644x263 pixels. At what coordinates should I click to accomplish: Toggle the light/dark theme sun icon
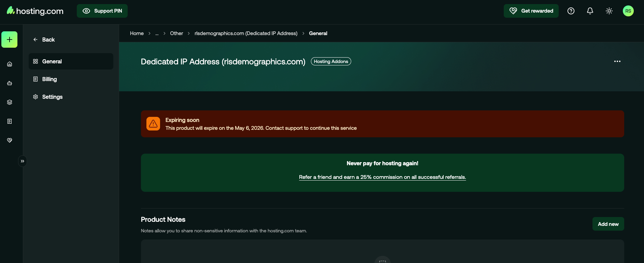click(609, 11)
